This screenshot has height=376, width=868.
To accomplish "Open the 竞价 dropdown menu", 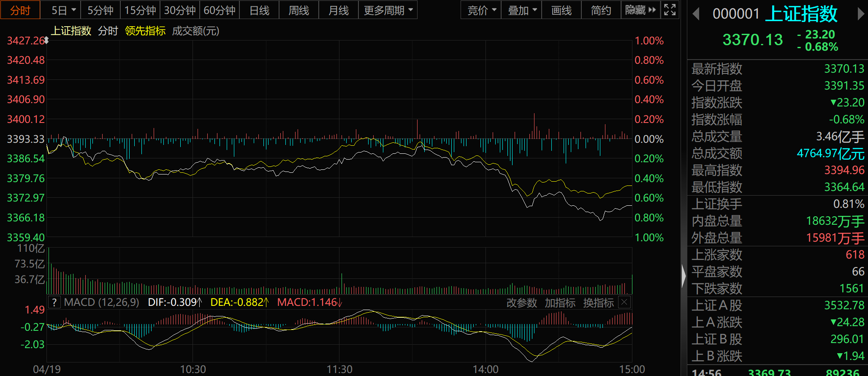I will point(481,10).
